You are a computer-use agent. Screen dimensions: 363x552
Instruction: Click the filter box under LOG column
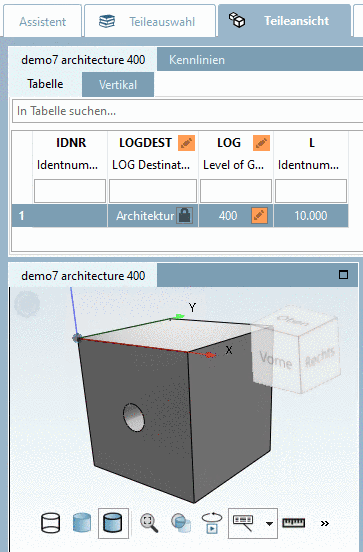pyautogui.click(x=236, y=191)
